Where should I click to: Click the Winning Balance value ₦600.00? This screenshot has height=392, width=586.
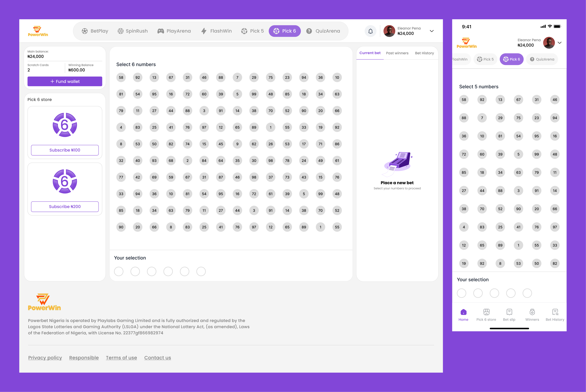(x=77, y=70)
